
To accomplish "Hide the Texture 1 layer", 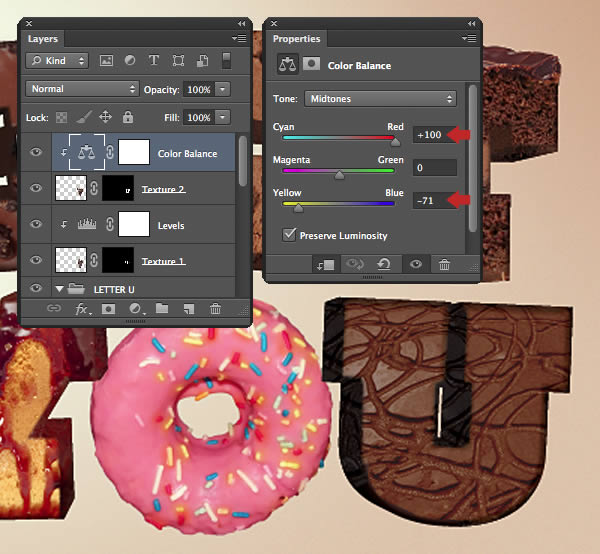I will [36, 260].
